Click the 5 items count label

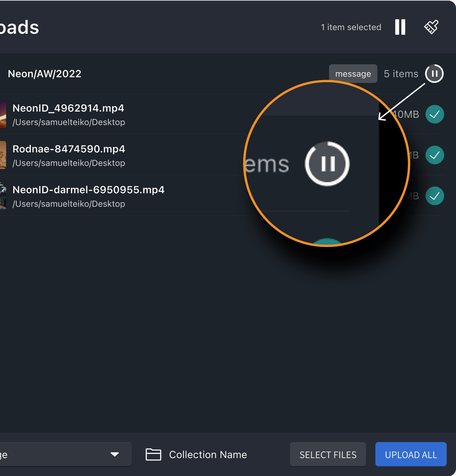(x=401, y=73)
